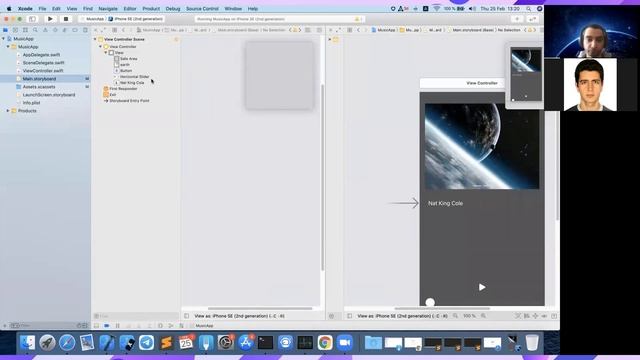Image resolution: width=640 pixels, height=360 pixels.
Task: Click 'View as: iPhone SE' in right editor
Action: [402, 316]
